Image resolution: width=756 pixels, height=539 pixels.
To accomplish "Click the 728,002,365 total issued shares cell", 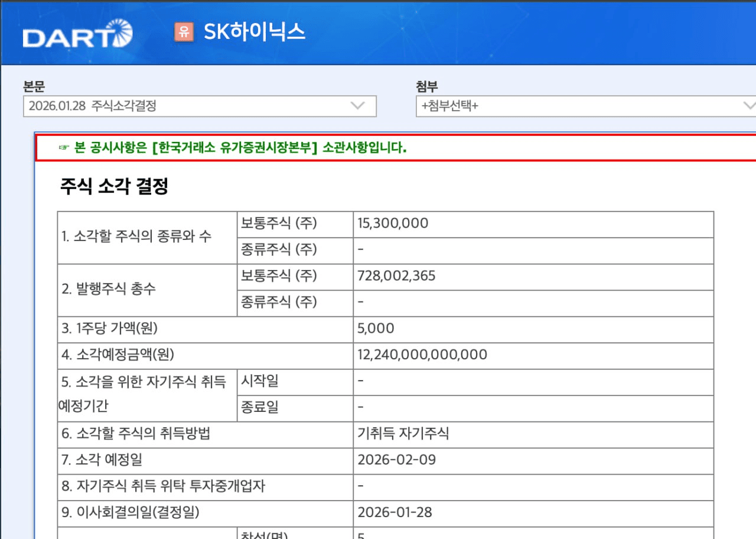I will coord(396,276).
